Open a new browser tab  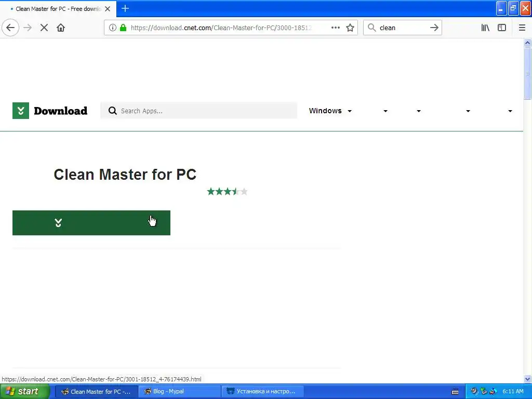tap(125, 8)
